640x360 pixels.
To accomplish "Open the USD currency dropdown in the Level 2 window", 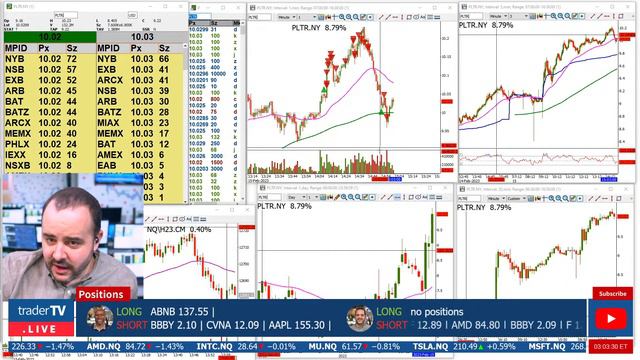I will [133, 15].
